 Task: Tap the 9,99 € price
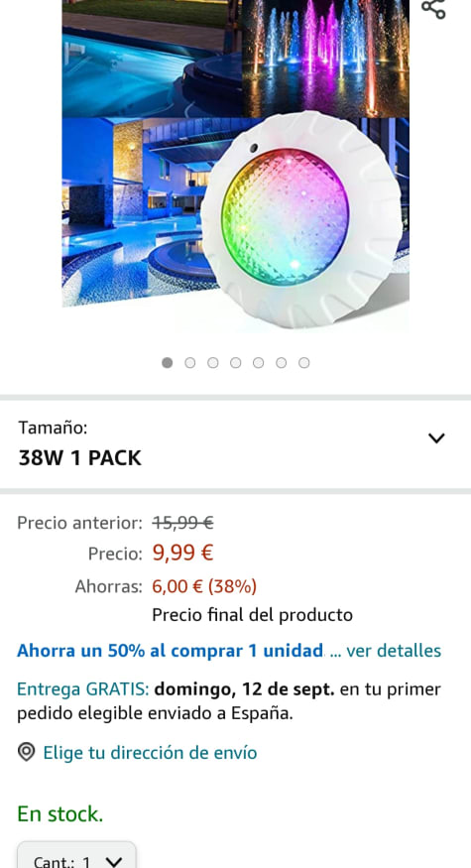click(x=182, y=553)
